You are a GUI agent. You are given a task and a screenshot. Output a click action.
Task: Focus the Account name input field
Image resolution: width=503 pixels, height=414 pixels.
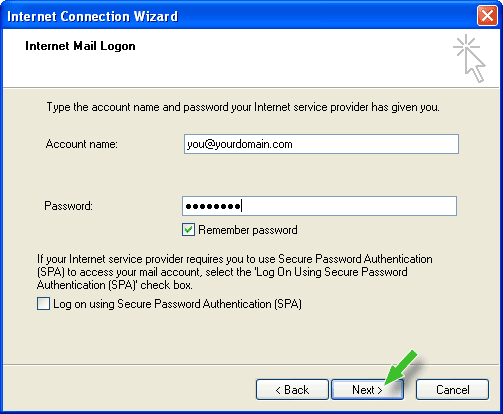click(x=321, y=144)
